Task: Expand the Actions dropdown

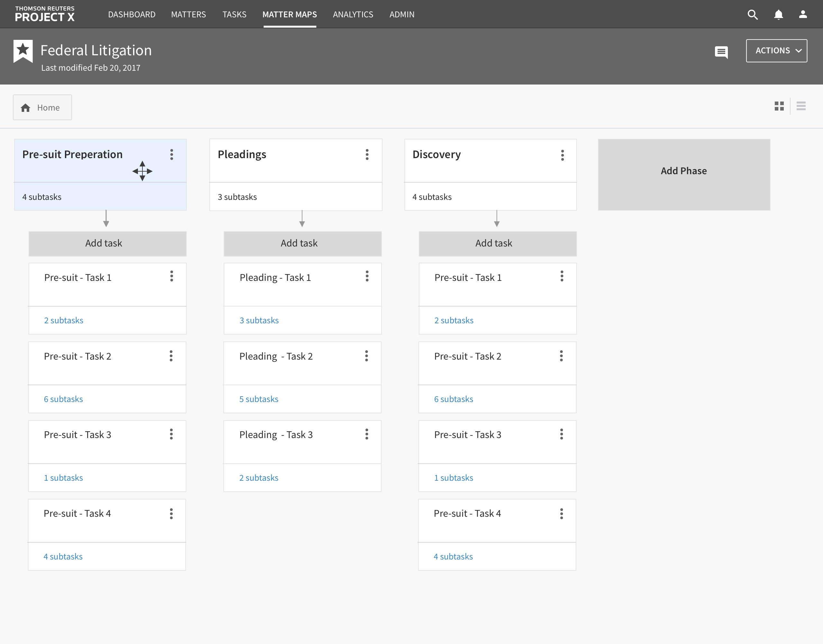Action: [776, 50]
